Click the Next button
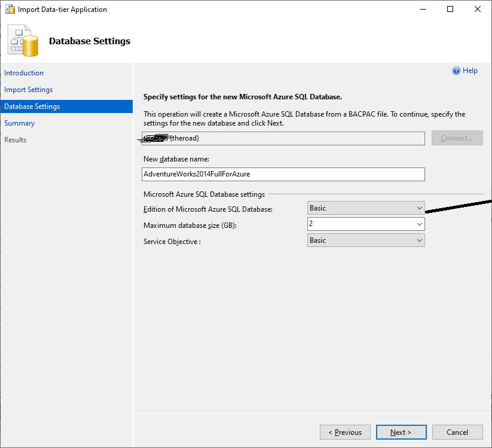Screen dimensions: 492x448 (x=401, y=432)
